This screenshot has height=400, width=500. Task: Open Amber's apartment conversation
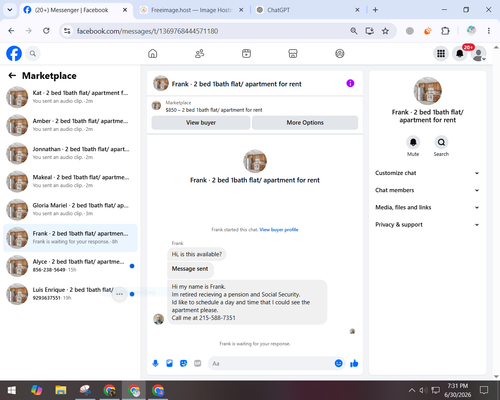click(x=70, y=125)
